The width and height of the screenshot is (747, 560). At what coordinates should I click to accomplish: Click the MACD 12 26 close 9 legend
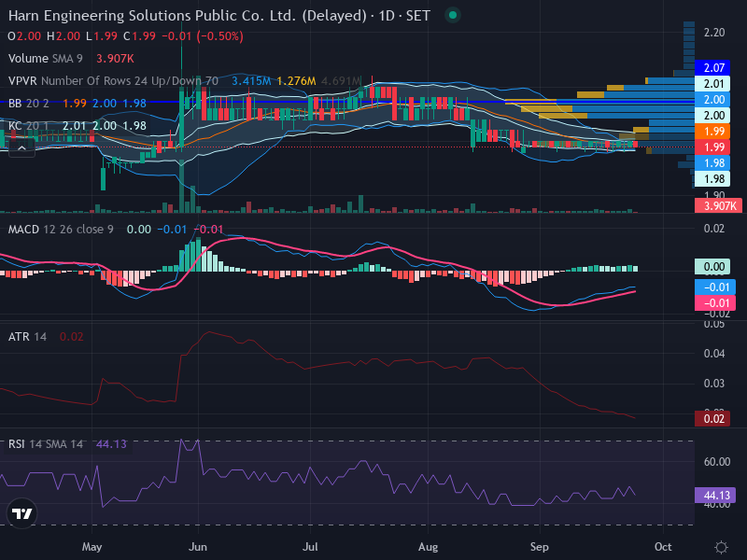point(61,230)
